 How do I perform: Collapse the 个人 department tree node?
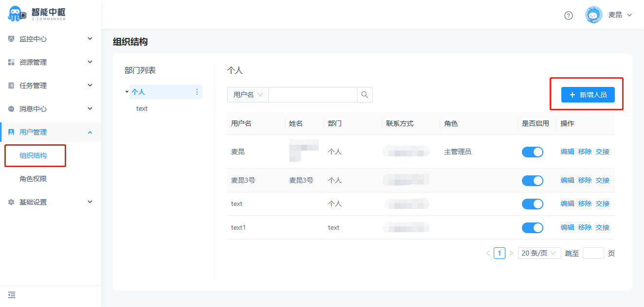(x=127, y=92)
